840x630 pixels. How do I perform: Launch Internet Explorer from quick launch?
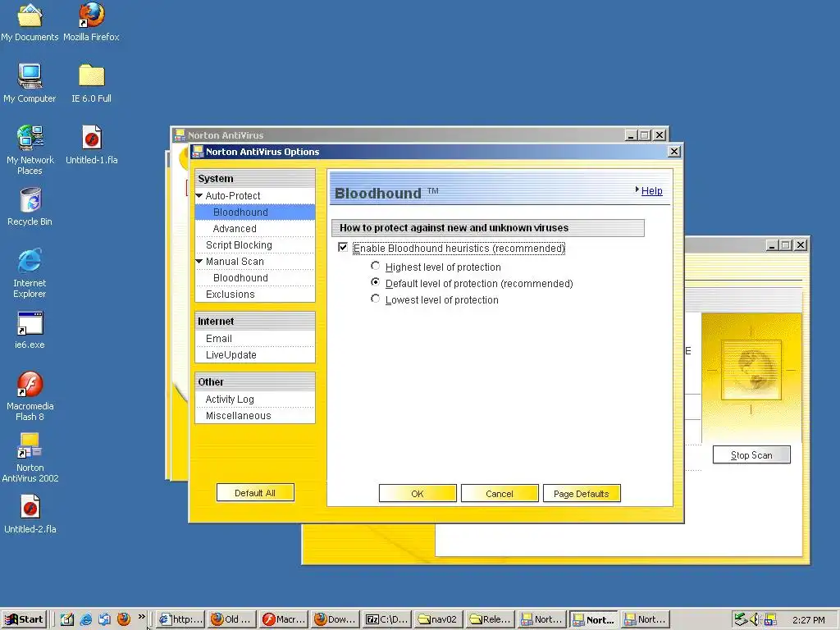[x=85, y=619]
